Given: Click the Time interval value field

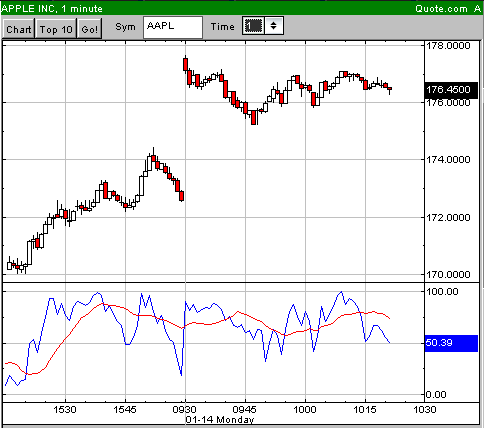Looking at the screenshot, I should coord(253,26).
